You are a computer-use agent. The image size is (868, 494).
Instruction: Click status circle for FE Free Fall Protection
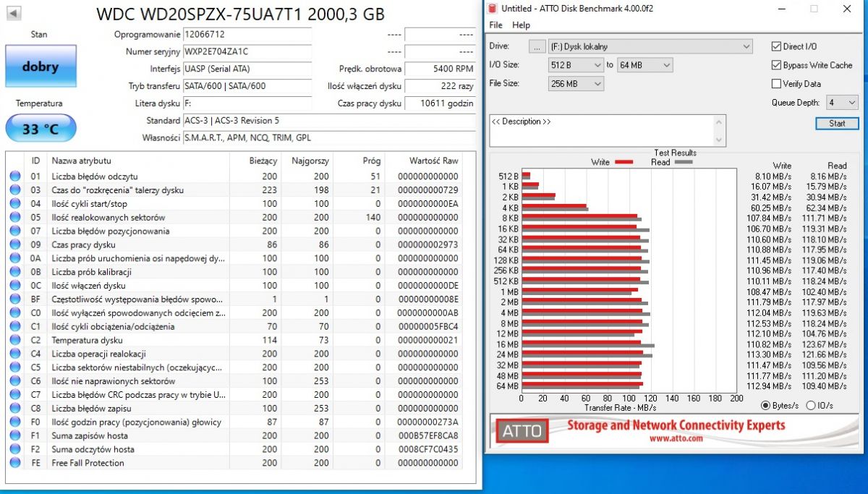click(15, 463)
